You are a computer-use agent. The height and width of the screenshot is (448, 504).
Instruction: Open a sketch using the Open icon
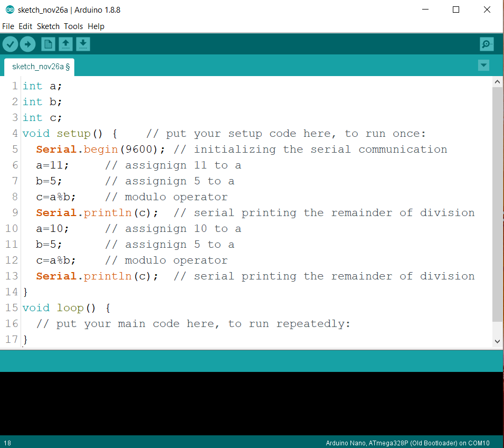point(65,44)
